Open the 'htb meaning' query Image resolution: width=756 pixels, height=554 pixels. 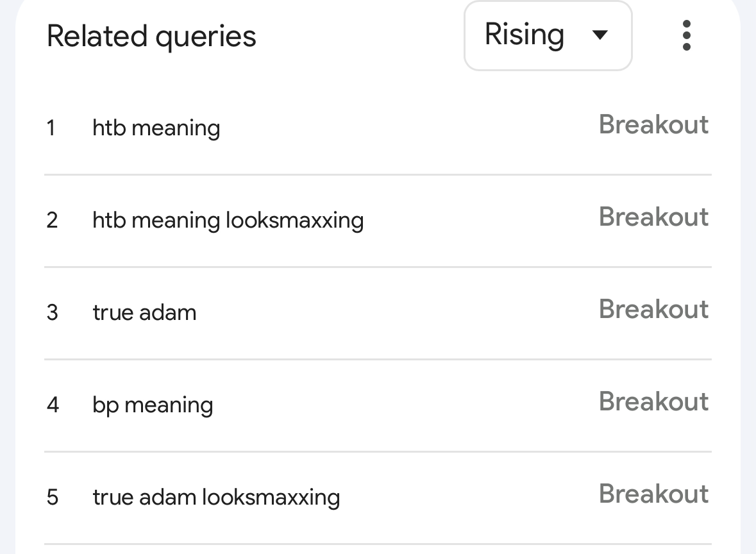(156, 128)
